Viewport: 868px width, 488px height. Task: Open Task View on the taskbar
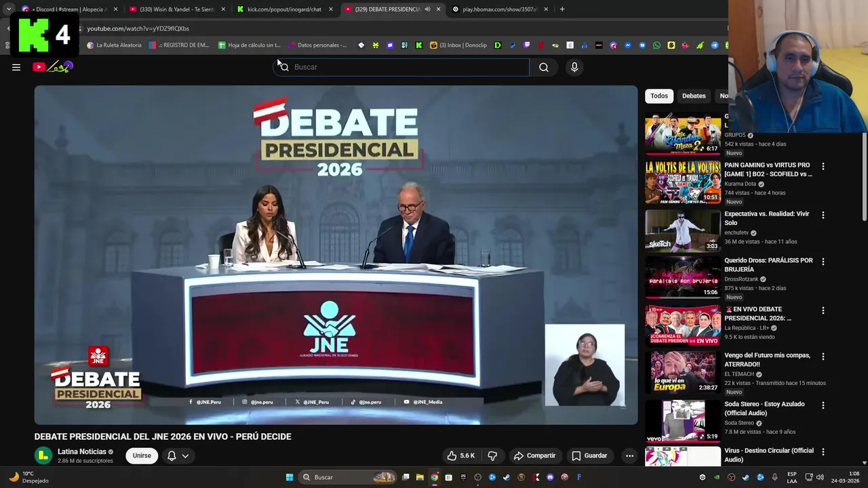[406, 477]
